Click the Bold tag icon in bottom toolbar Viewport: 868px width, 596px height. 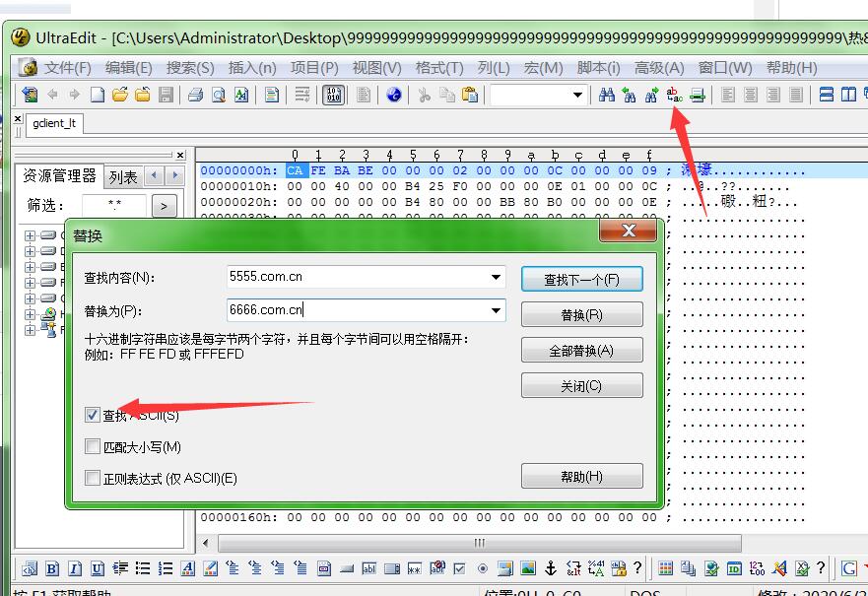[52, 568]
